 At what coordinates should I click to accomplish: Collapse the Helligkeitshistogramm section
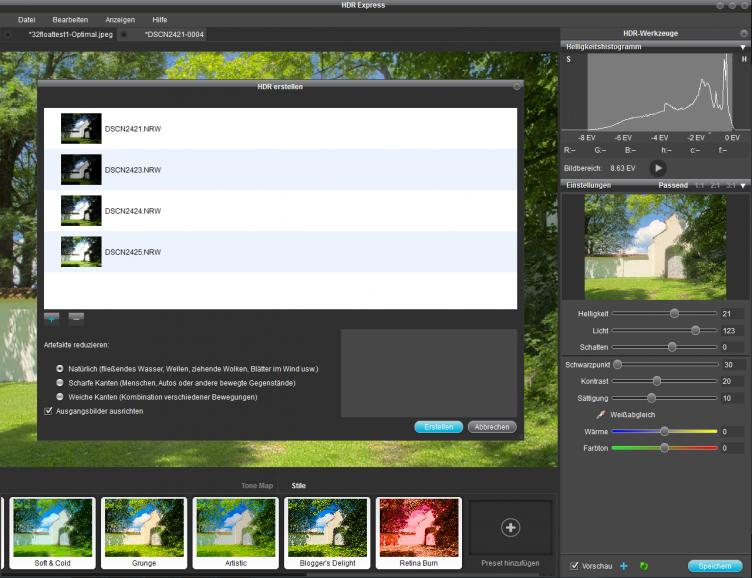[x=743, y=47]
